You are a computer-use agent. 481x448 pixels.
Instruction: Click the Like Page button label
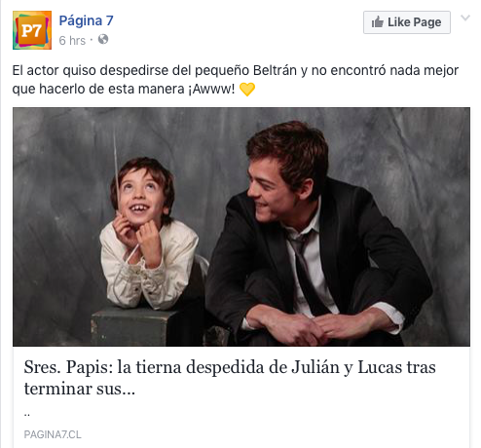(414, 22)
